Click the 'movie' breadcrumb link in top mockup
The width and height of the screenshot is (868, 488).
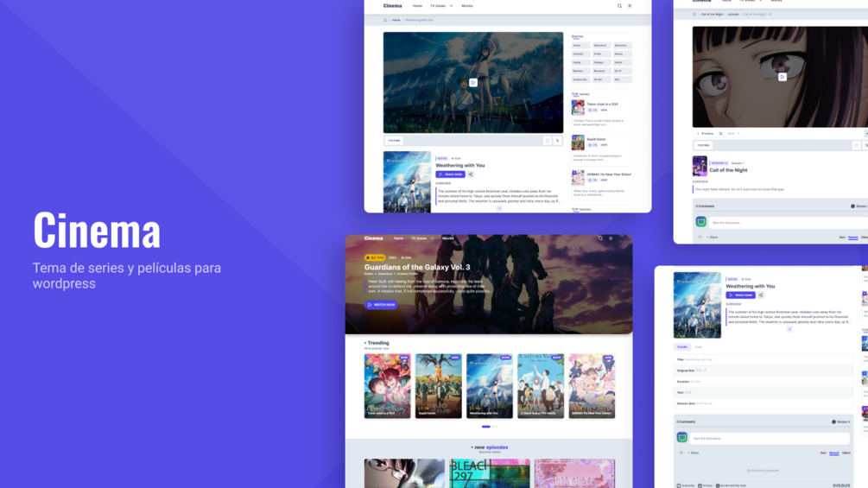(x=396, y=20)
